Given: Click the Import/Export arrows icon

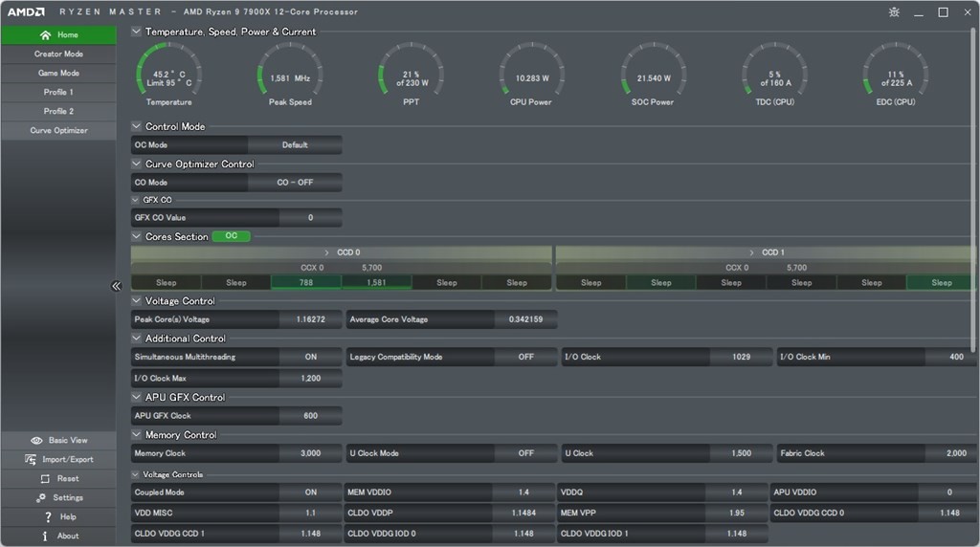Looking at the screenshot, I should (31, 460).
